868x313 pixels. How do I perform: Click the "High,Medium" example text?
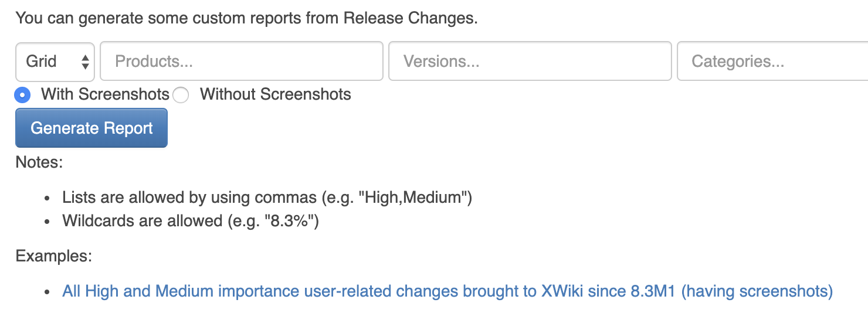tap(415, 197)
